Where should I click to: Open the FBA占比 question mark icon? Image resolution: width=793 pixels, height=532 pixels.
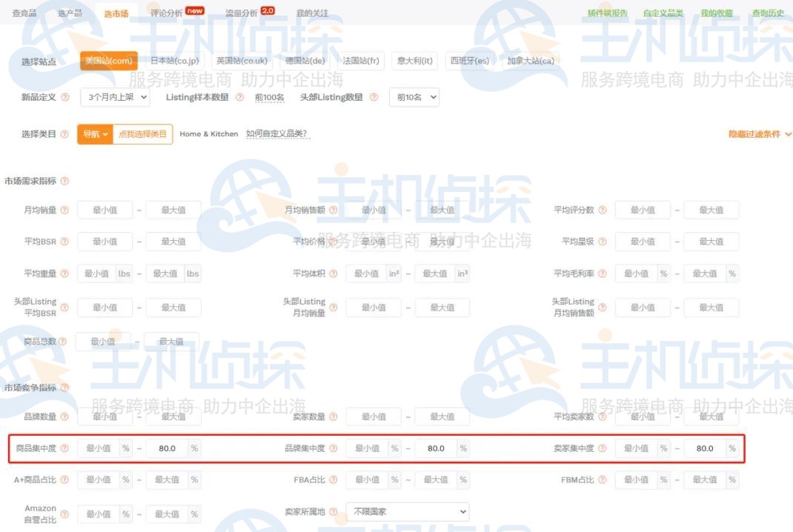[335, 479]
